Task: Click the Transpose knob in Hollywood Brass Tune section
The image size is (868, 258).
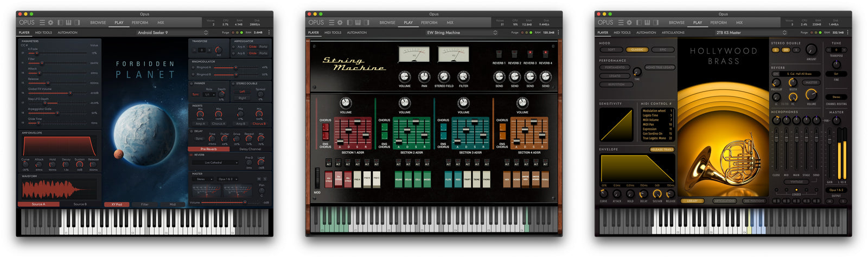Action: [x=836, y=64]
